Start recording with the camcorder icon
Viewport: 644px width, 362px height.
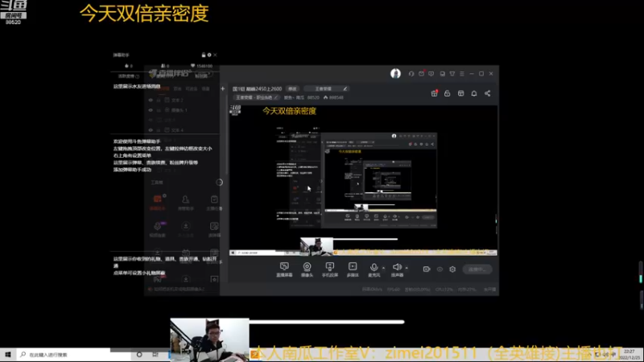click(427, 269)
